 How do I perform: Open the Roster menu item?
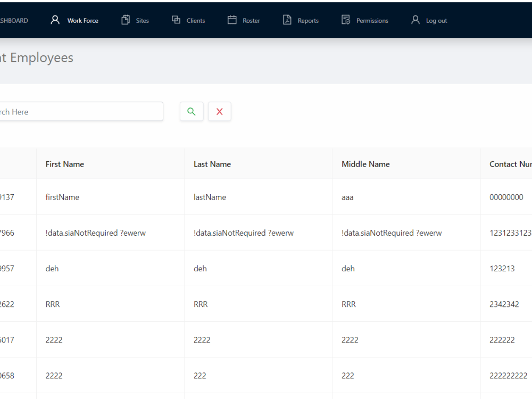(x=251, y=21)
